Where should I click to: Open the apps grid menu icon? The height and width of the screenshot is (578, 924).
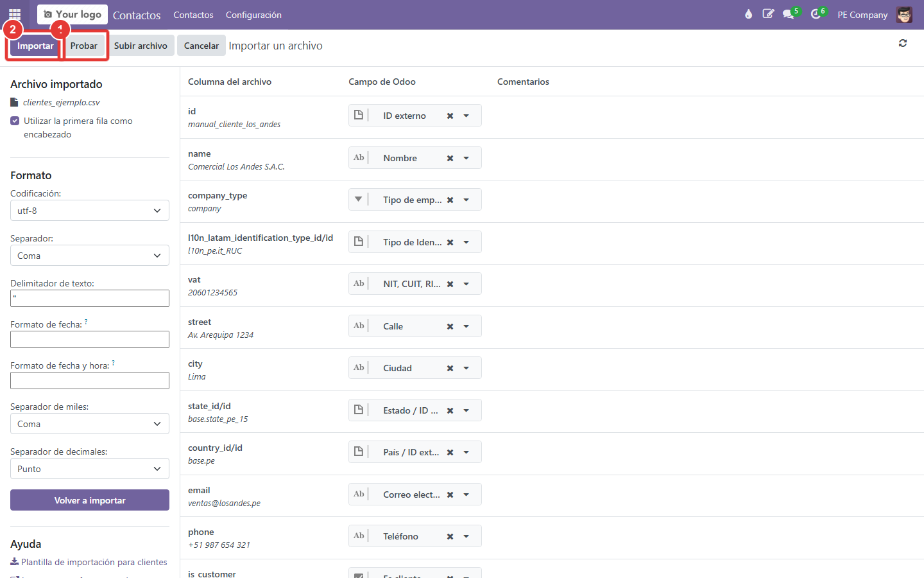pyautogui.click(x=15, y=14)
